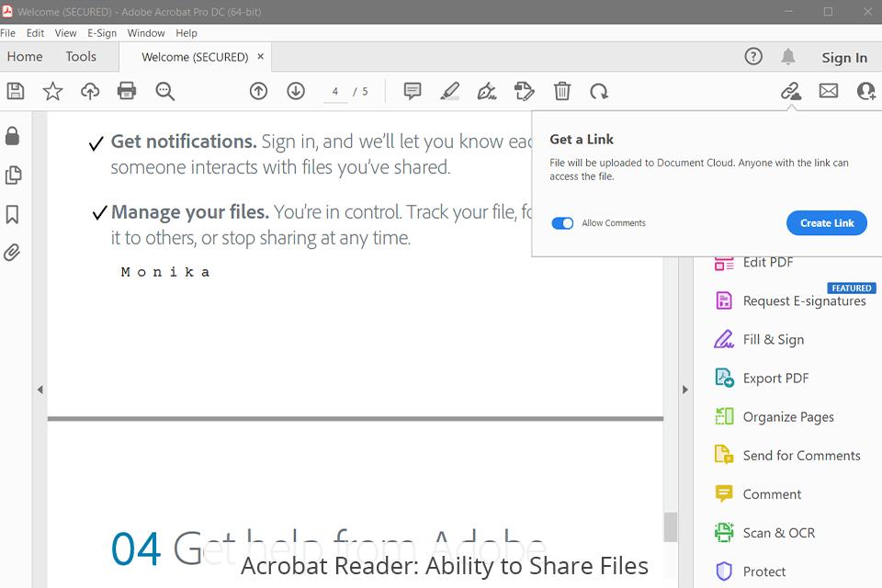Collapse the left navigation pane arrow
The width and height of the screenshot is (882, 588).
click(40, 390)
